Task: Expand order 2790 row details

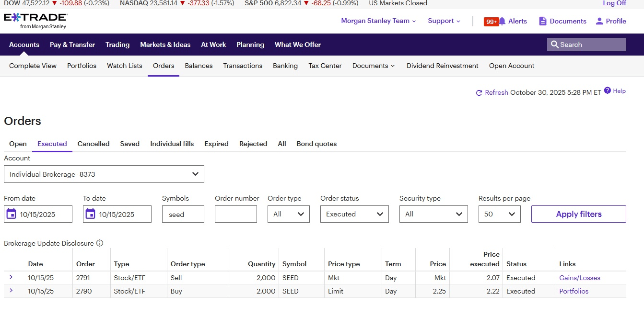Action: coord(11,291)
